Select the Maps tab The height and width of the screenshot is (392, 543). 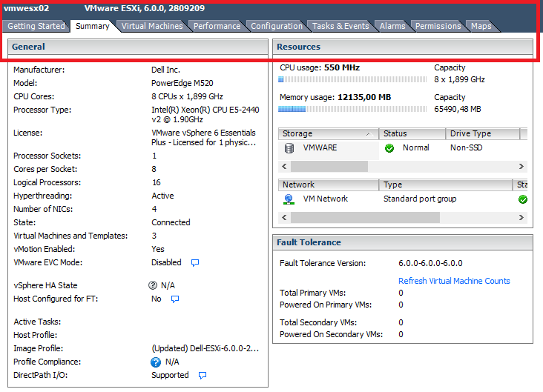coord(481,26)
